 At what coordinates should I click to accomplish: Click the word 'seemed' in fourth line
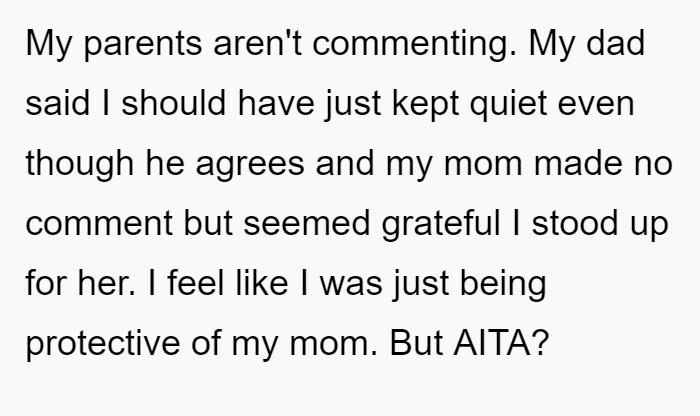pyautogui.click(x=307, y=223)
